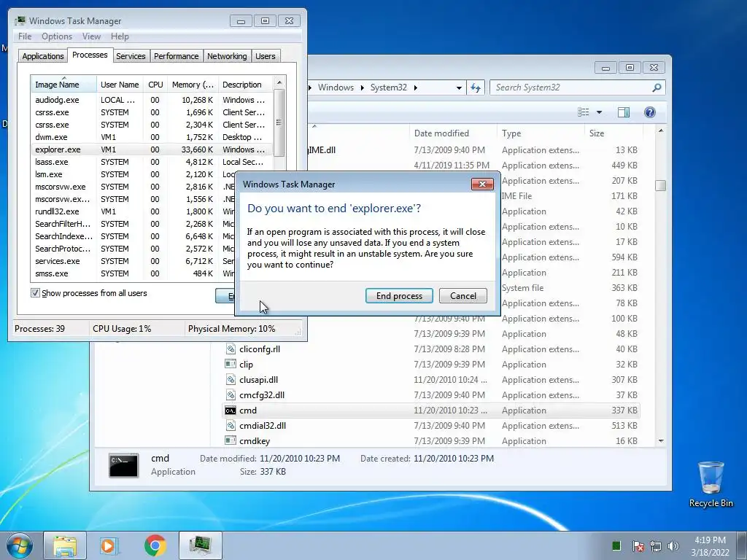Select the clip application icon
747x560 pixels.
click(x=231, y=365)
